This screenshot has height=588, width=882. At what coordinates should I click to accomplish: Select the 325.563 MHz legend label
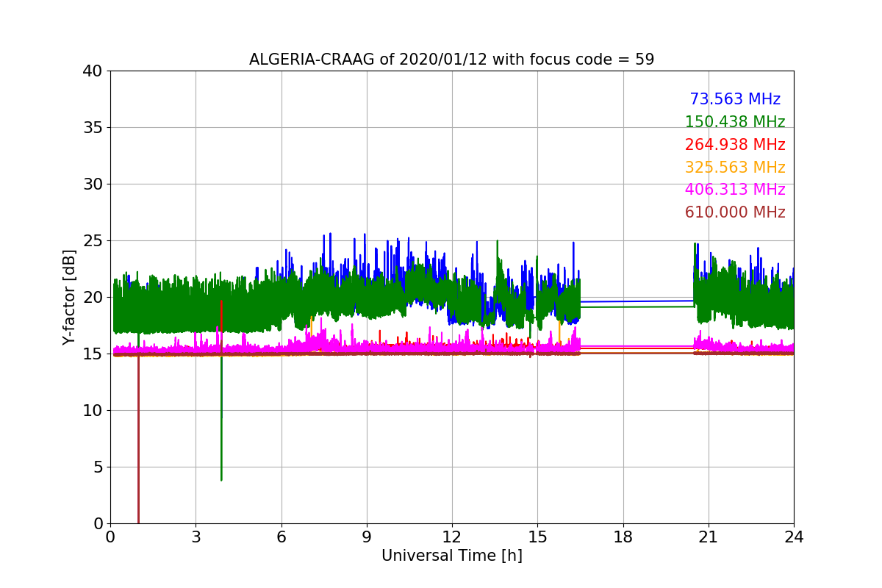click(x=735, y=168)
